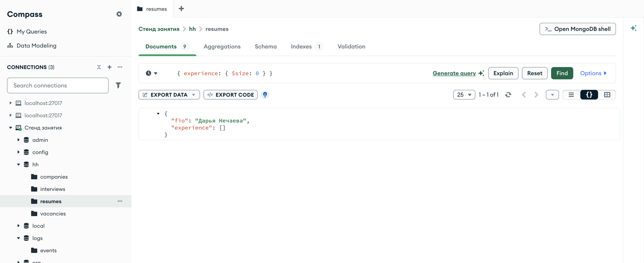Open expand/collapse documents dropdown
The image size is (644, 263).
click(x=552, y=95)
